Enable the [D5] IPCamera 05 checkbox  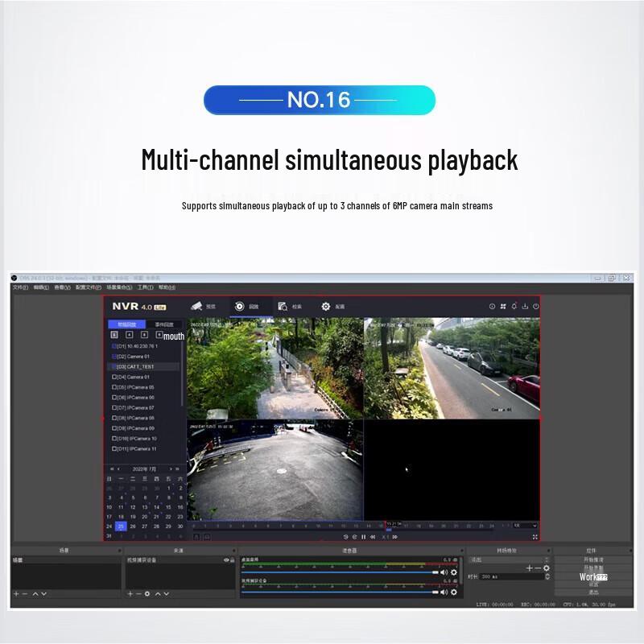pyautogui.click(x=114, y=387)
